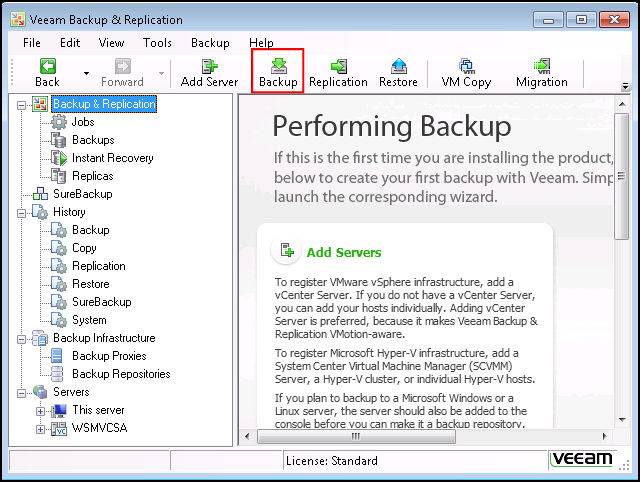This screenshot has width=640, height=482.
Task: Follow the green Add Servers link
Action: pos(344,253)
